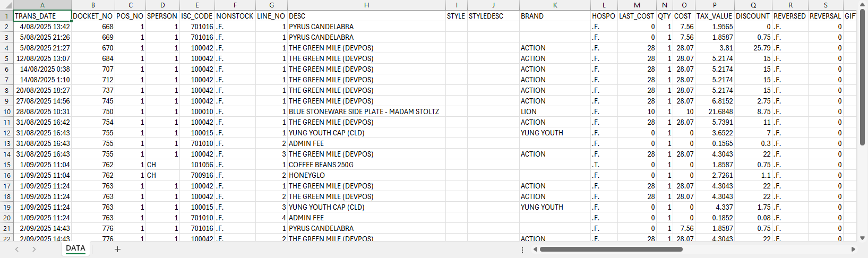Image resolution: width=868 pixels, height=258 pixels.
Task: Click the horizontal scrollbar thumb
Action: pyautogui.click(x=611, y=249)
